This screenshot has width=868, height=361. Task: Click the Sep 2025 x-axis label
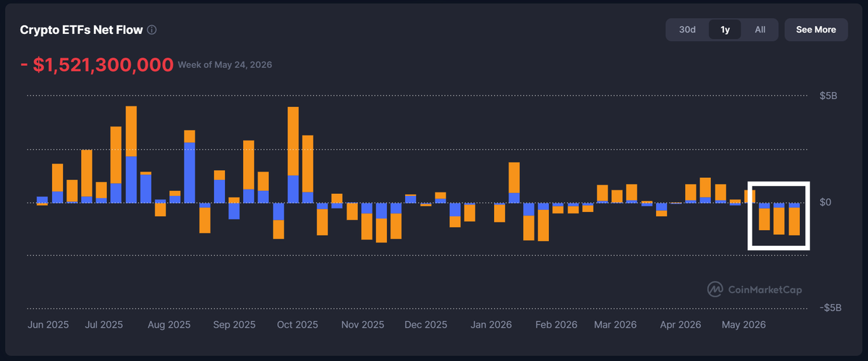pyautogui.click(x=234, y=325)
